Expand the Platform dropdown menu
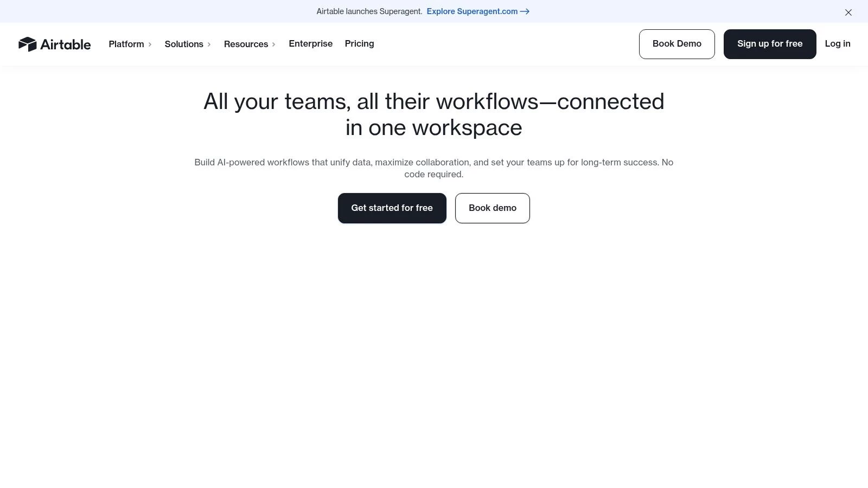Image resolution: width=868 pixels, height=488 pixels. point(126,44)
